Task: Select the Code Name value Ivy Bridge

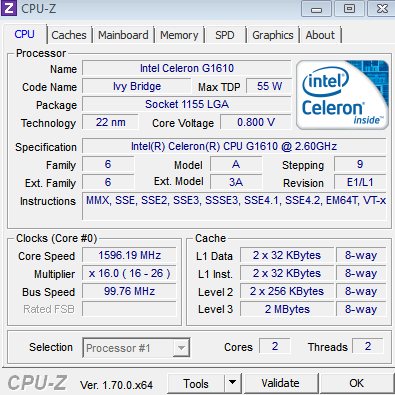Action: click(137, 86)
